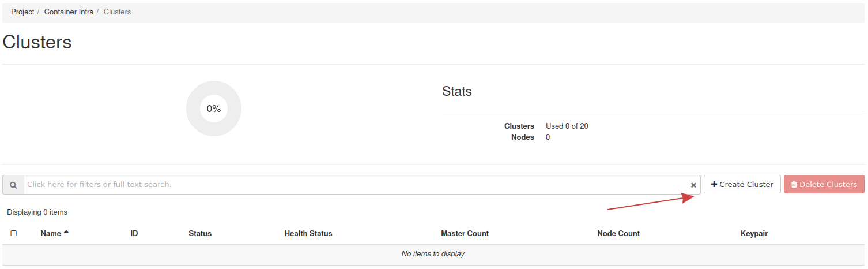868x269 pixels.
Task: Click the "Used 0 of 20" clusters stat
Action: 567,126
